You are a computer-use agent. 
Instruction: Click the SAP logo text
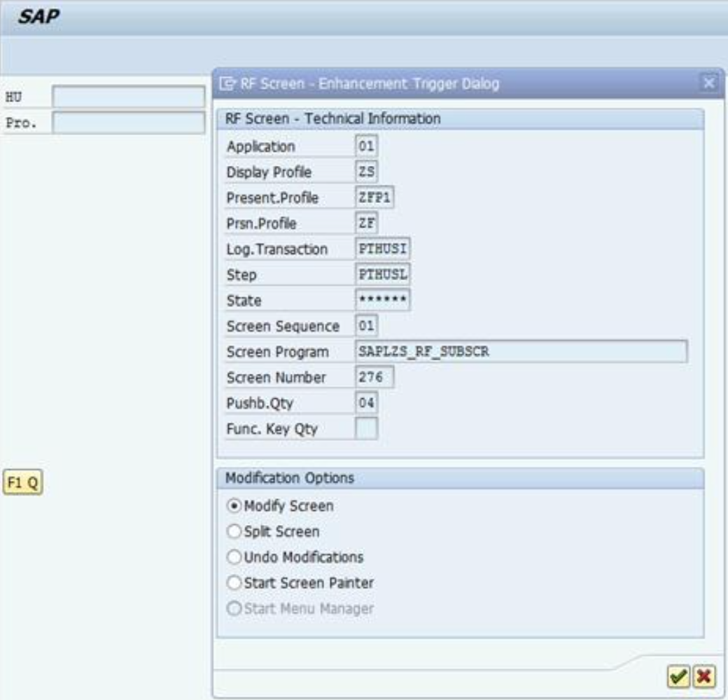click(38, 17)
